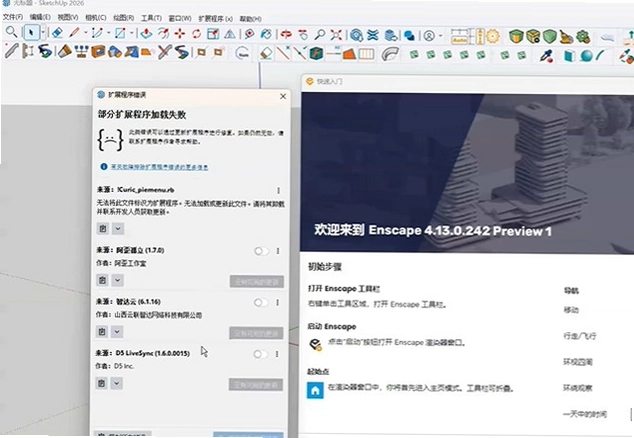Select the Rectangle shape tool

coord(120,32)
